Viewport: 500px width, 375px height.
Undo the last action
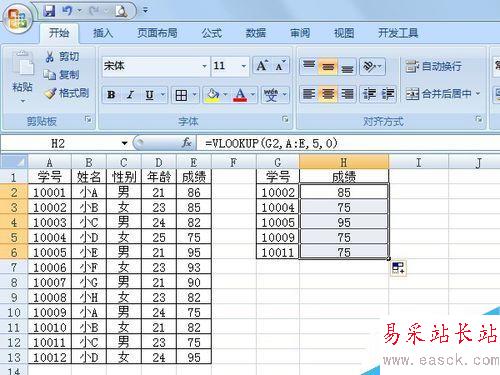pos(67,11)
